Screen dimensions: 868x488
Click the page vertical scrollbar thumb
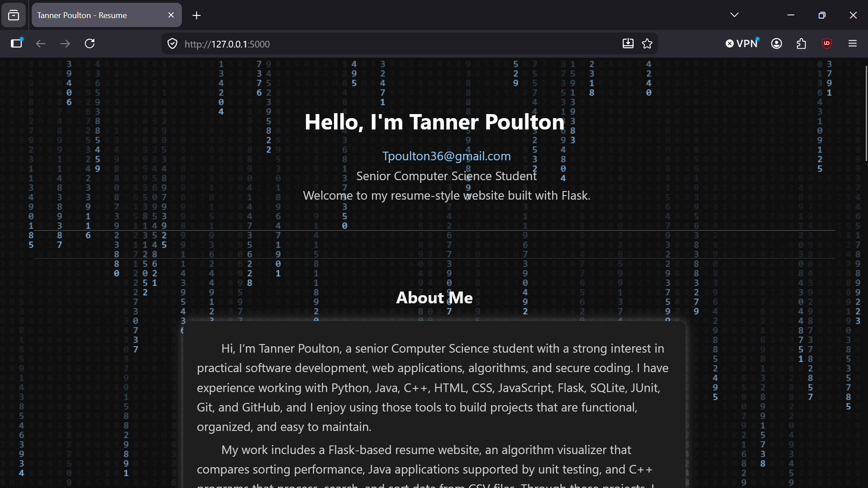[866, 113]
